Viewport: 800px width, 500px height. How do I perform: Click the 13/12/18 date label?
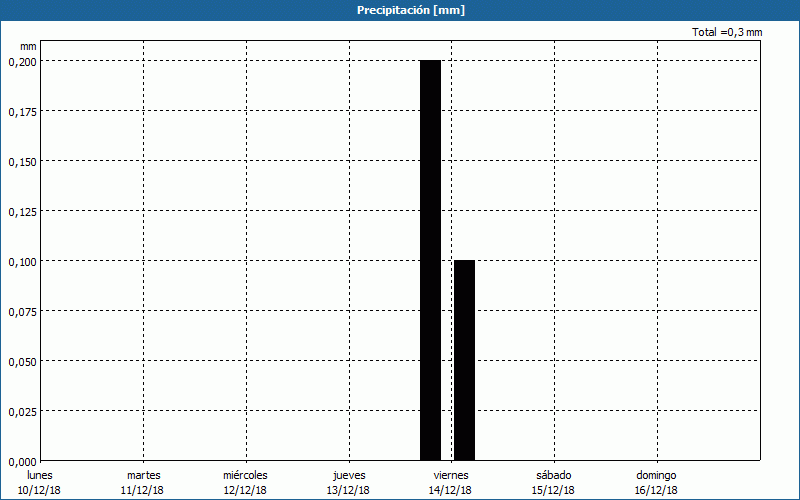tap(348, 490)
